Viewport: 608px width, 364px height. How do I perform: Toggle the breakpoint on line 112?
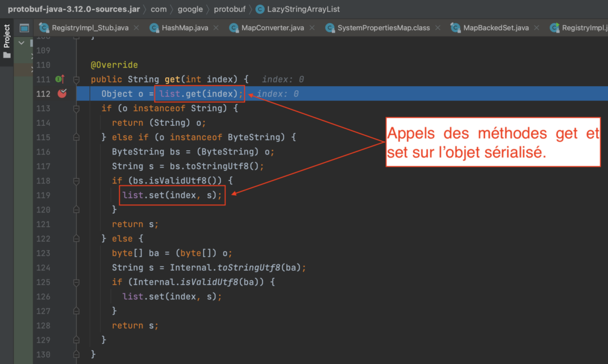(62, 93)
